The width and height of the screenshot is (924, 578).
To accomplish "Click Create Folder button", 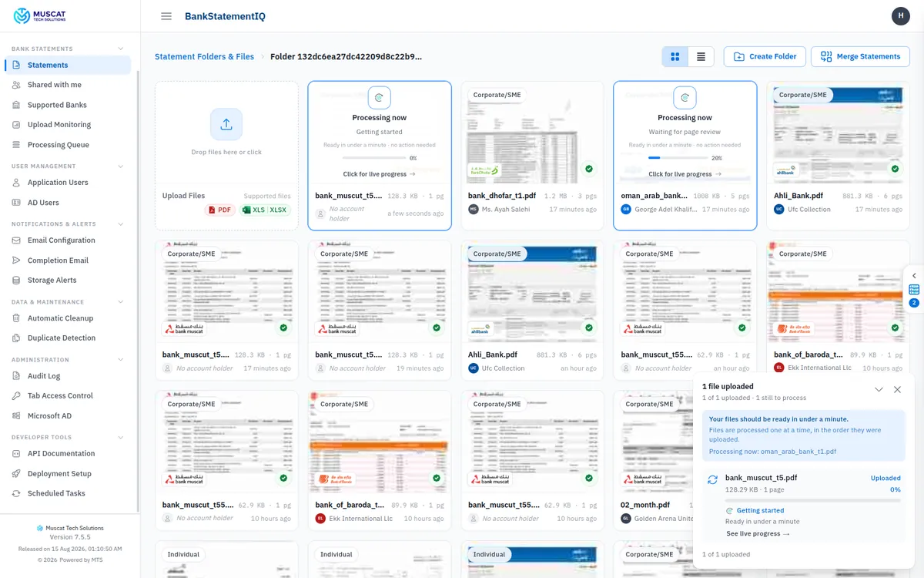I will [765, 56].
